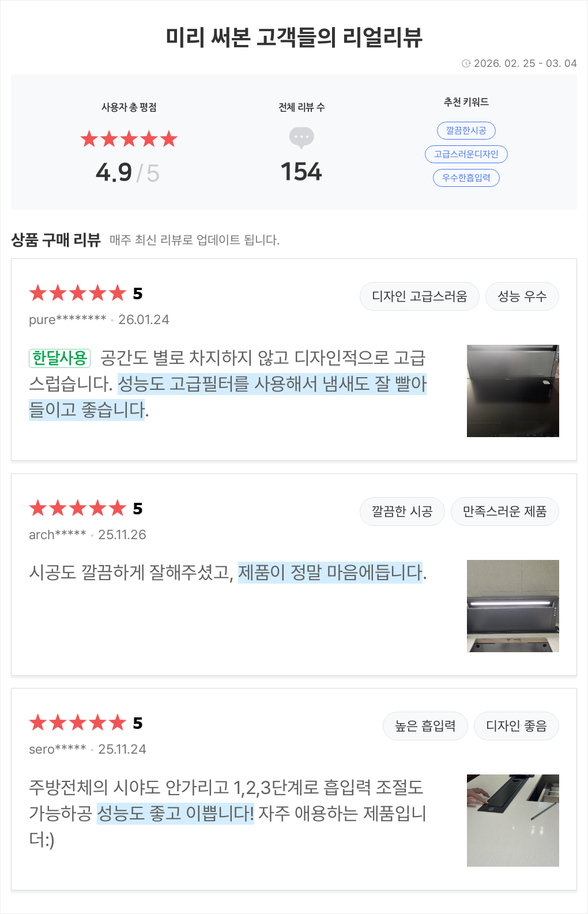Select the 우수한흡입력 keyword tag

[466, 178]
